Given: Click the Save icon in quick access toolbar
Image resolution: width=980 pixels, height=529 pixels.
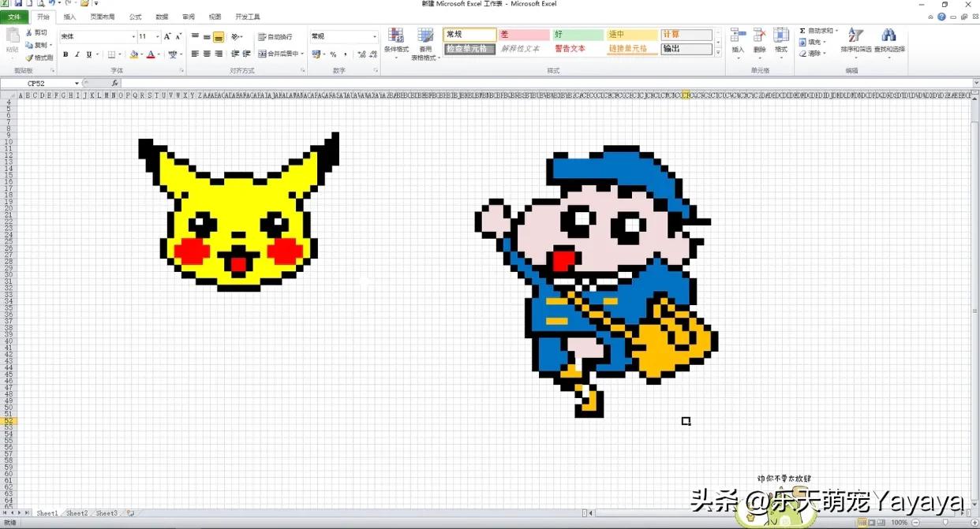Looking at the screenshot, I should click(18, 4).
